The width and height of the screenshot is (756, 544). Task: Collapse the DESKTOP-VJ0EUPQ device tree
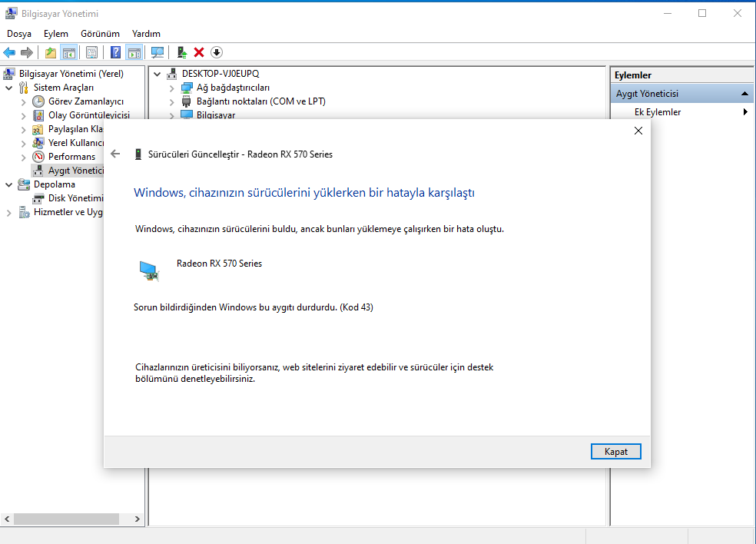(x=157, y=74)
